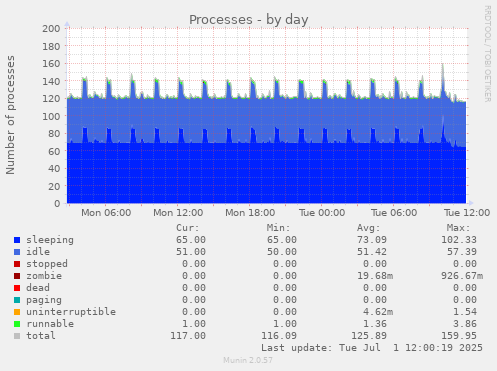The width and height of the screenshot is (497, 371).
Task: Click the total max value 159.95
Action: [459, 336]
